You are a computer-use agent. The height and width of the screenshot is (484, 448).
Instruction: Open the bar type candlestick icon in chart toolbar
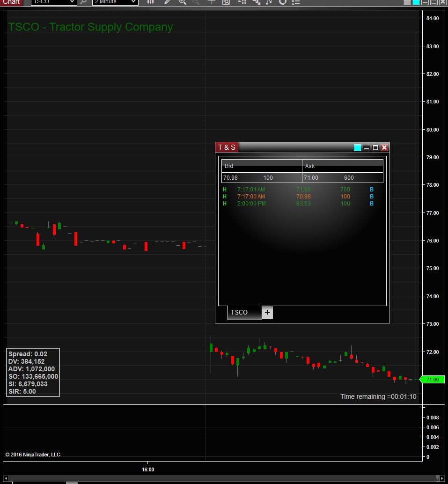150,1
